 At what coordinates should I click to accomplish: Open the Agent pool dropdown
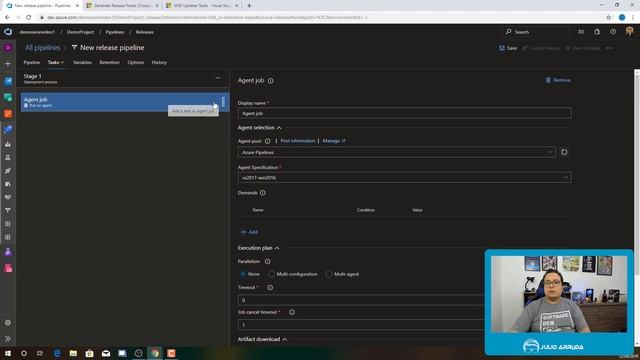(x=396, y=152)
